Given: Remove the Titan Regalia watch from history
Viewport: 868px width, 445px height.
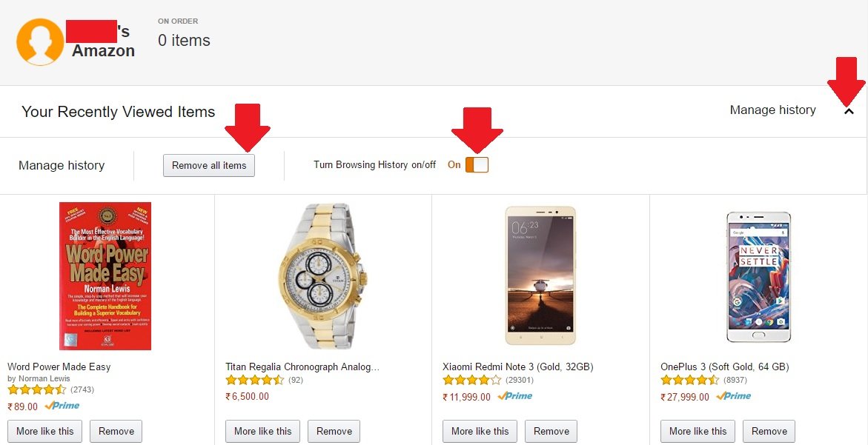Looking at the screenshot, I should pyautogui.click(x=334, y=431).
